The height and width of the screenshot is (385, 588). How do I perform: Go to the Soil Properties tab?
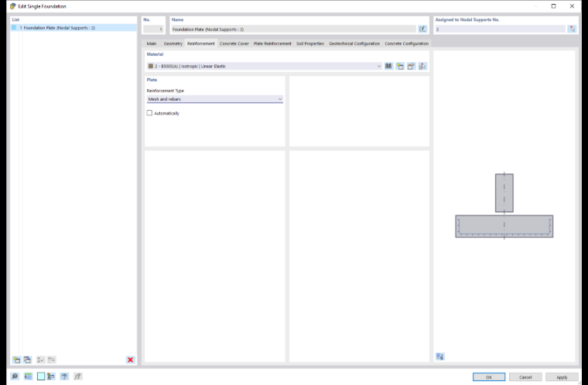point(310,43)
